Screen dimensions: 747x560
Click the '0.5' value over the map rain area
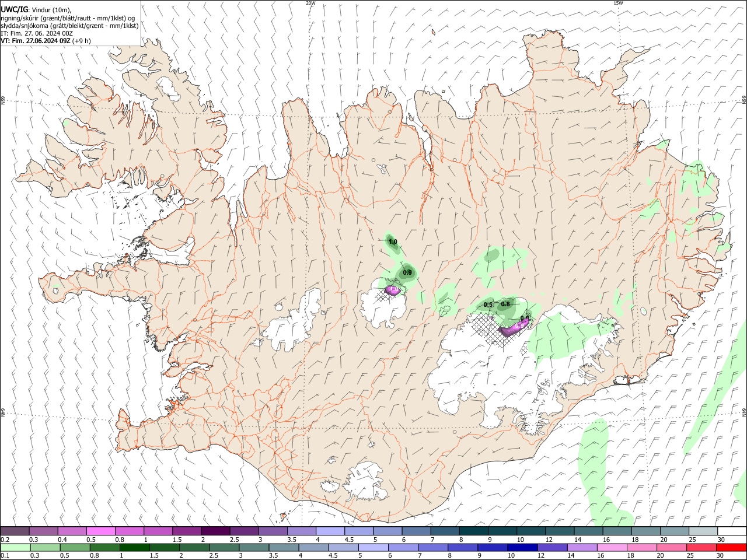point(488,305)
